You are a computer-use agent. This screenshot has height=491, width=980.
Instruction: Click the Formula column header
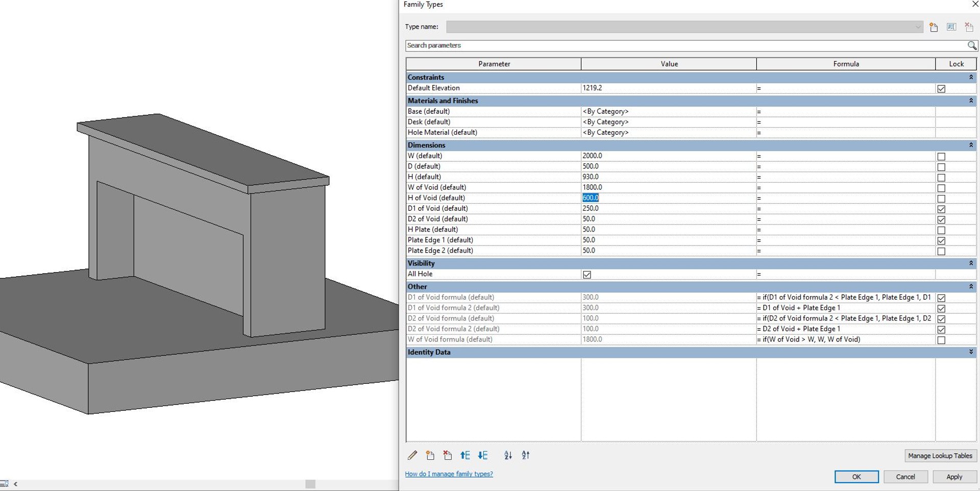[x=846, y=64]
